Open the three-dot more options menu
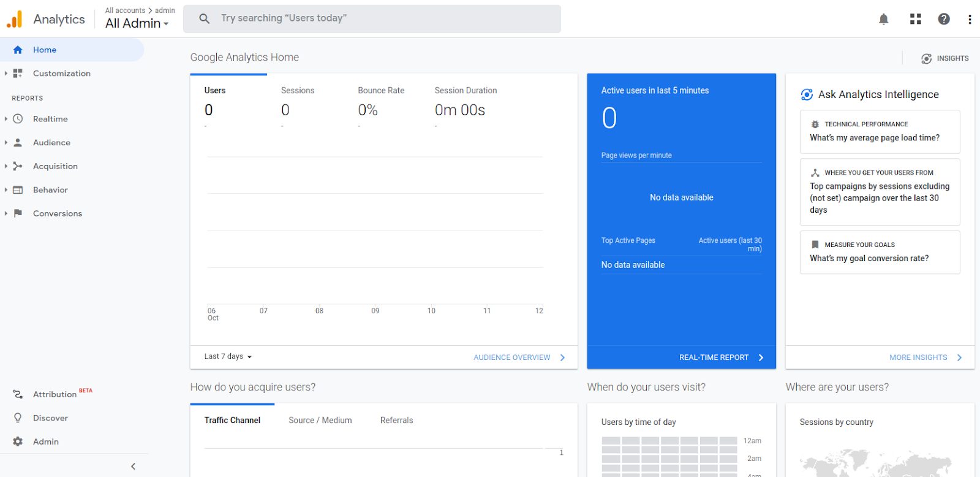The image size is (980, 477). (x=970, y=19)
